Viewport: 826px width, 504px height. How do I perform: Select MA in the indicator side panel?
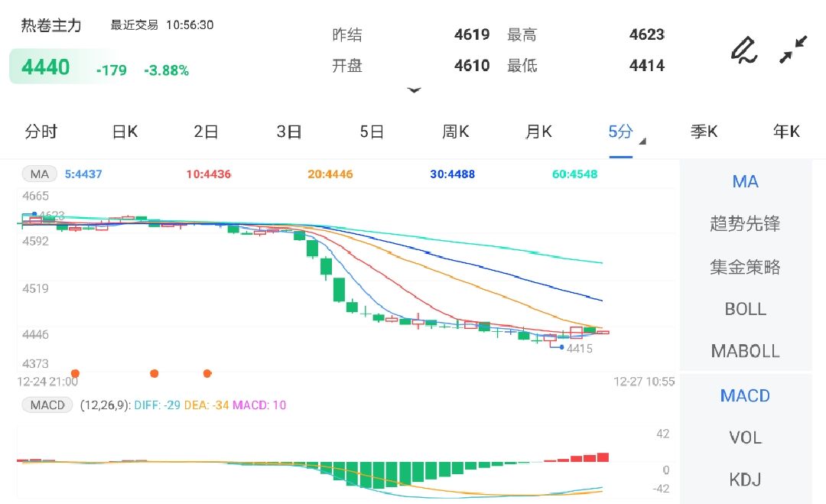746,182
